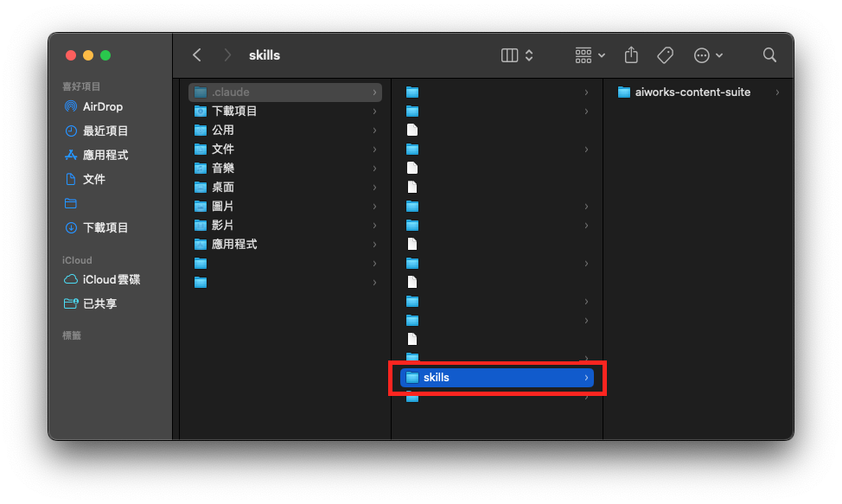Open the search field with the magnifier icon

click(x=769, y=54)
